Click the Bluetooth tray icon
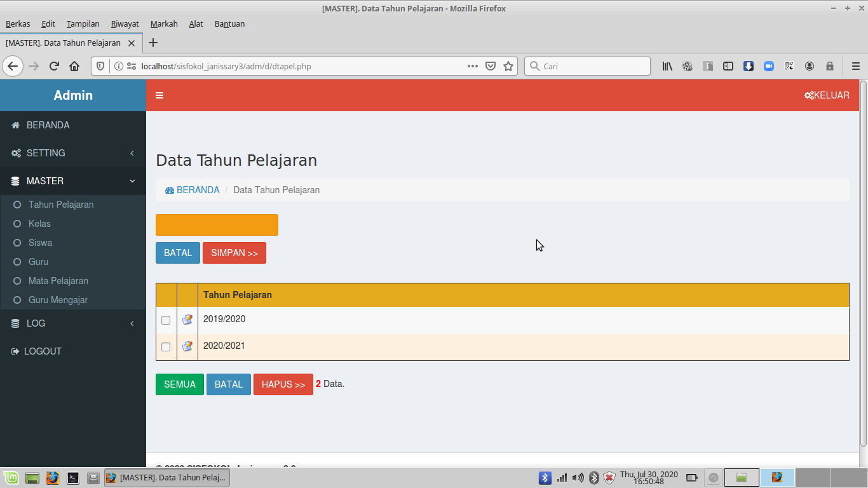This screenshot has width=868, height=488. coord(545,478)
